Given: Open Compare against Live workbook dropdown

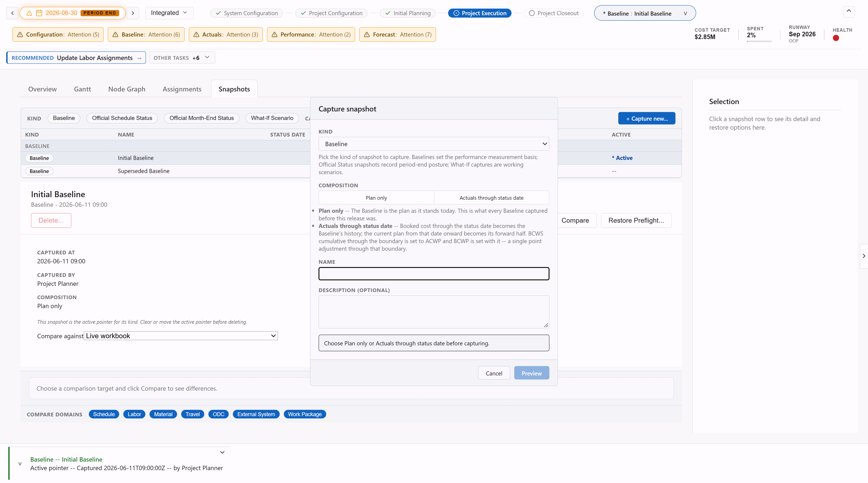Looking at the screenshot, I should click(x=181, y=336).
